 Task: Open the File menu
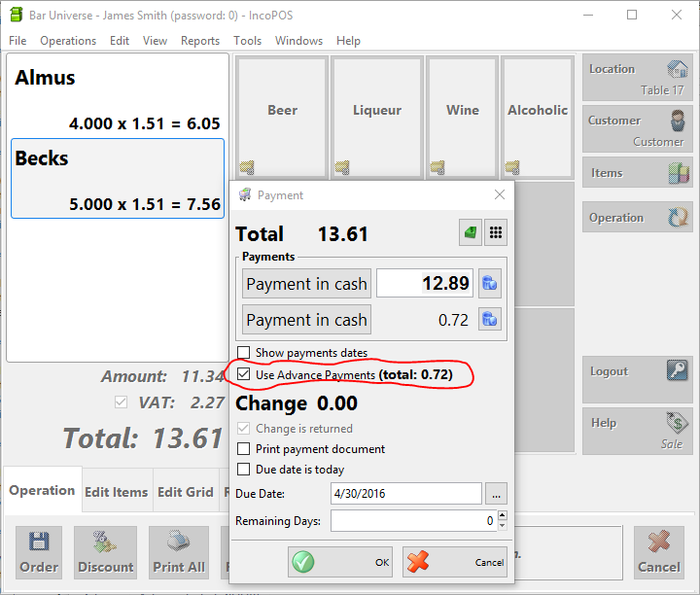pyautogui.click(x=17, y=41)
